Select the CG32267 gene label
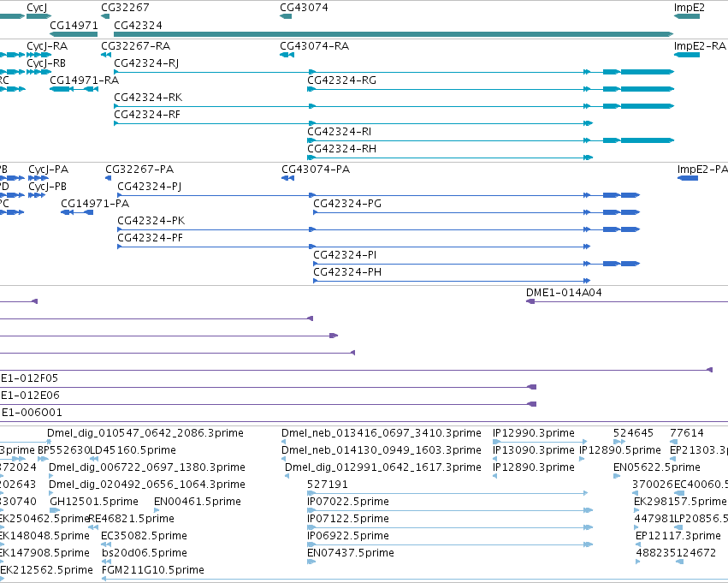Screen dimensions: 728x583 [126, 8]
